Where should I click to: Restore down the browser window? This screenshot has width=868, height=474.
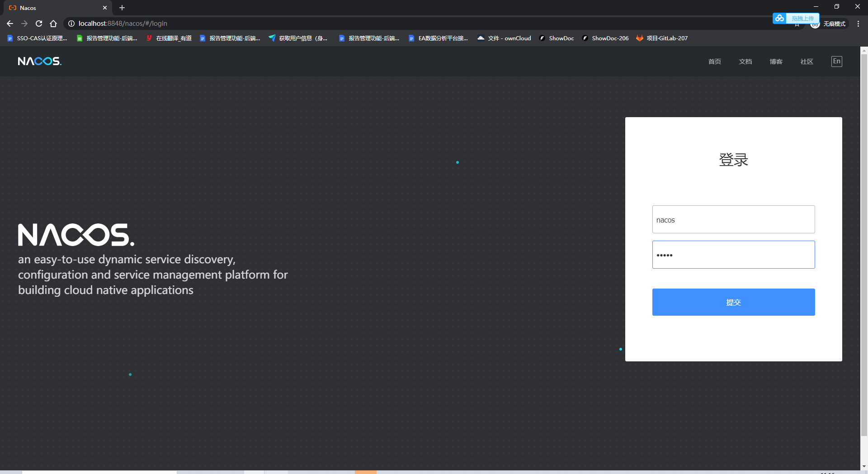click(x=837, y=6)
